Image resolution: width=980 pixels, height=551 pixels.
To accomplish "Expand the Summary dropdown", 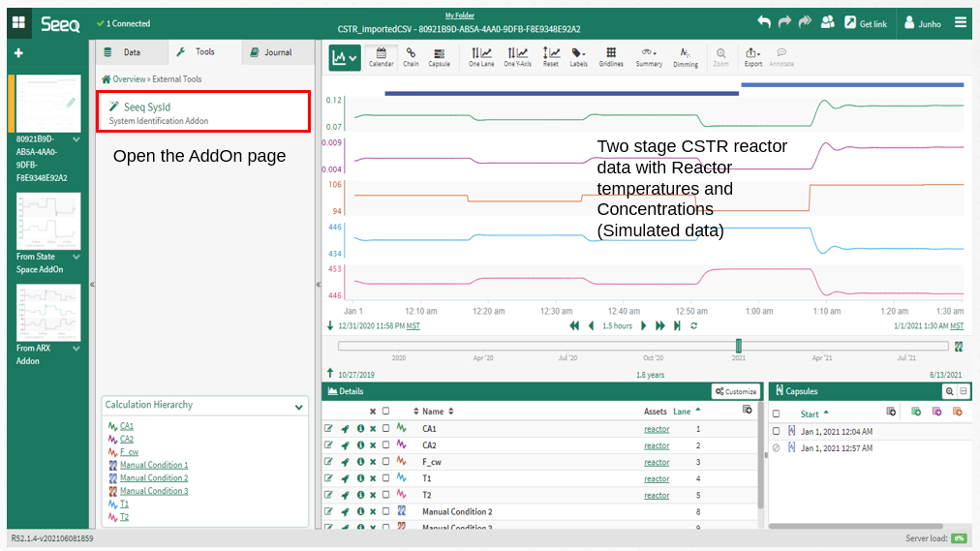I will click(649, 57).
